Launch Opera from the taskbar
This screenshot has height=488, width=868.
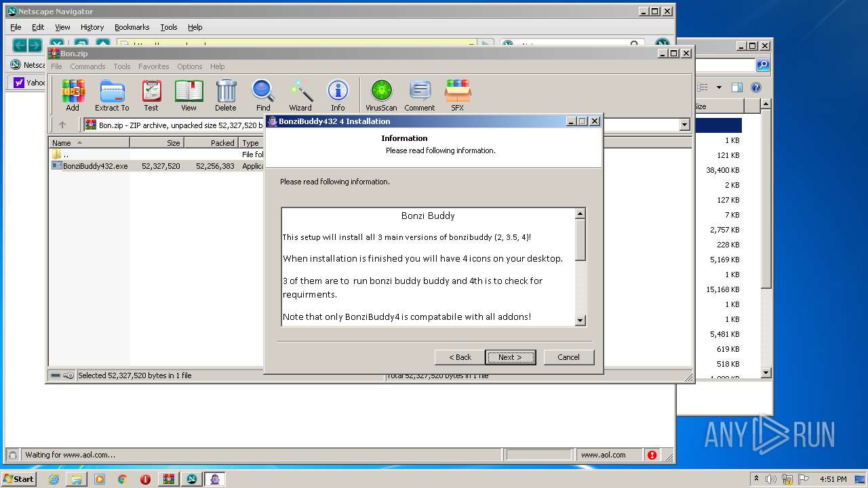[145, 479]
